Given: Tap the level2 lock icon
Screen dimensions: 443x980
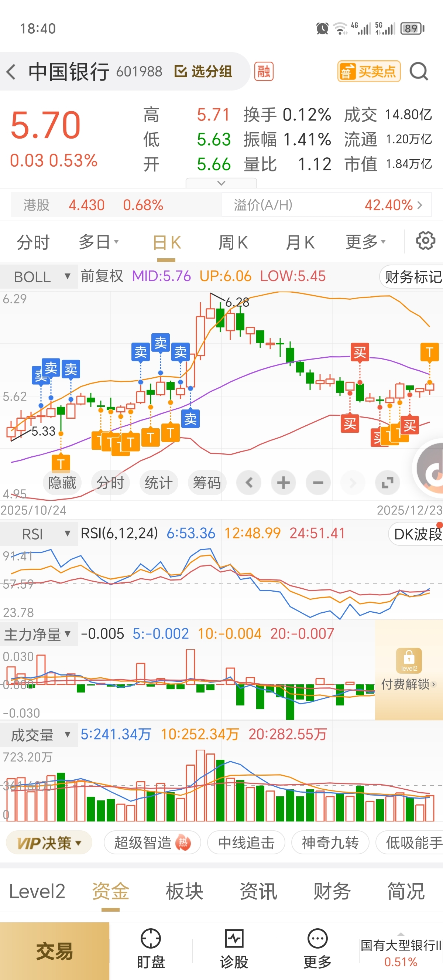Looking at the screenshot, I should point(409,660).
